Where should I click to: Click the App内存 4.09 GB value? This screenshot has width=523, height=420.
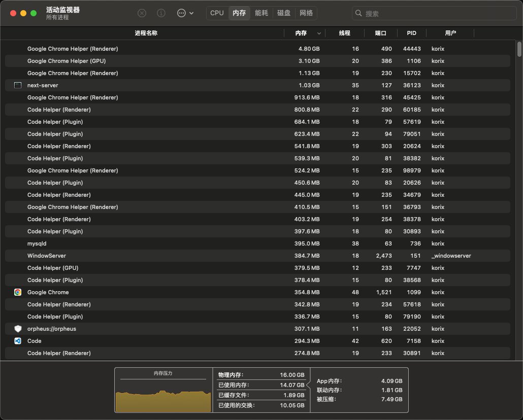click(x=391, y=381)
